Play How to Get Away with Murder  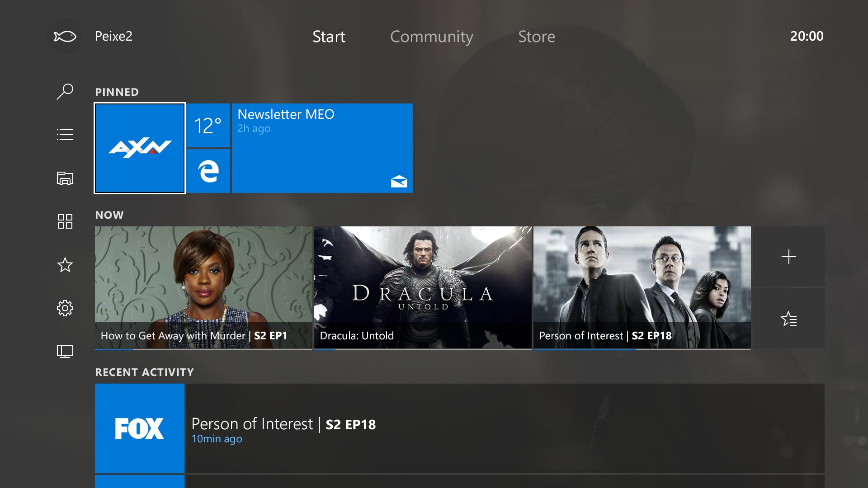click(203, 287)
